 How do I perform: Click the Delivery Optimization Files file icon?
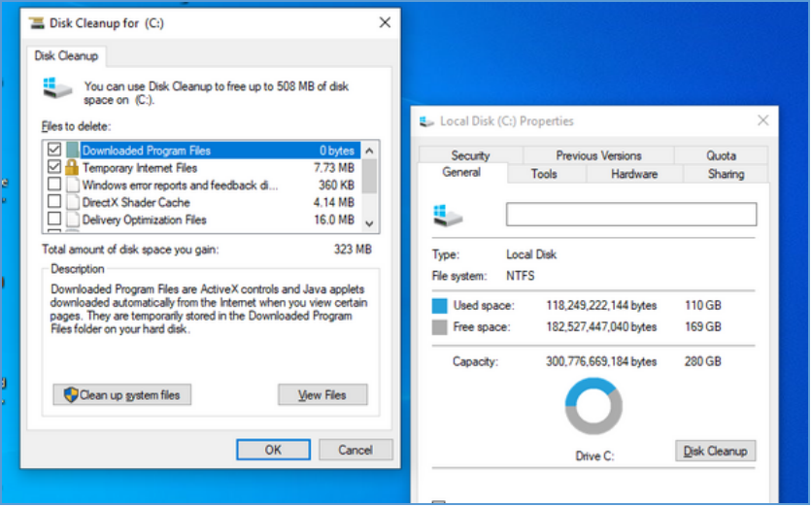click(x=73, y=220)
